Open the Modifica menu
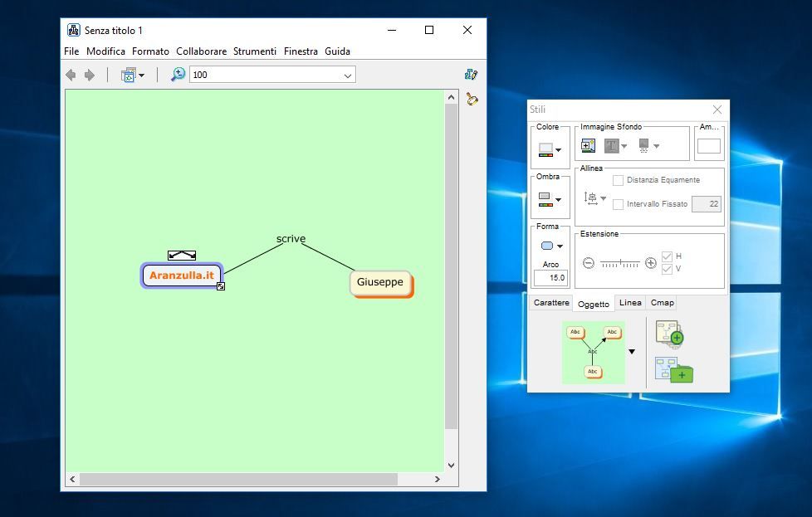This screenshot has width=812, height=517. pos(105,51)
